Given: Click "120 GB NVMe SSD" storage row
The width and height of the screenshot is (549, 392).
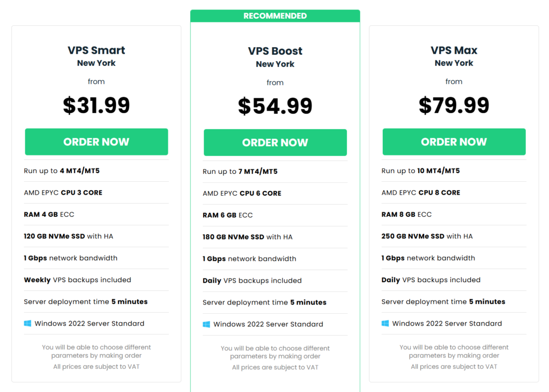Looking at the screenshot, I should tap(69, 236).
